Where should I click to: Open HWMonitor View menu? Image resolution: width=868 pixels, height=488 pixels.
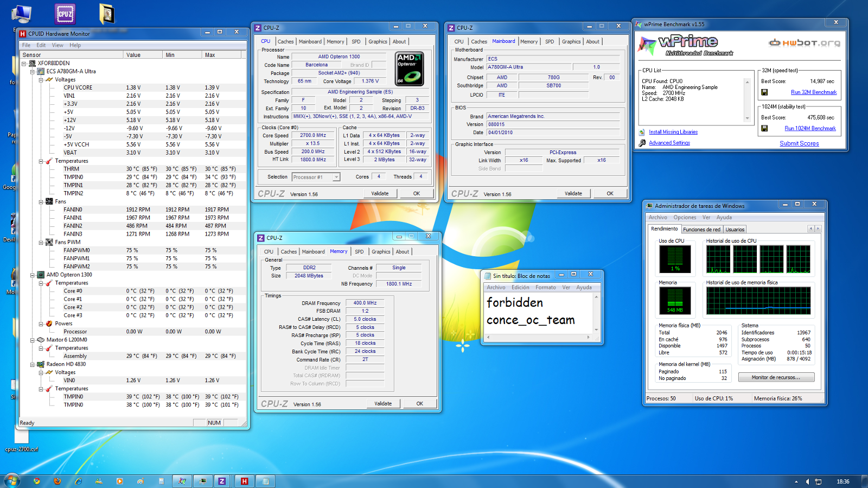click(58, 46)
